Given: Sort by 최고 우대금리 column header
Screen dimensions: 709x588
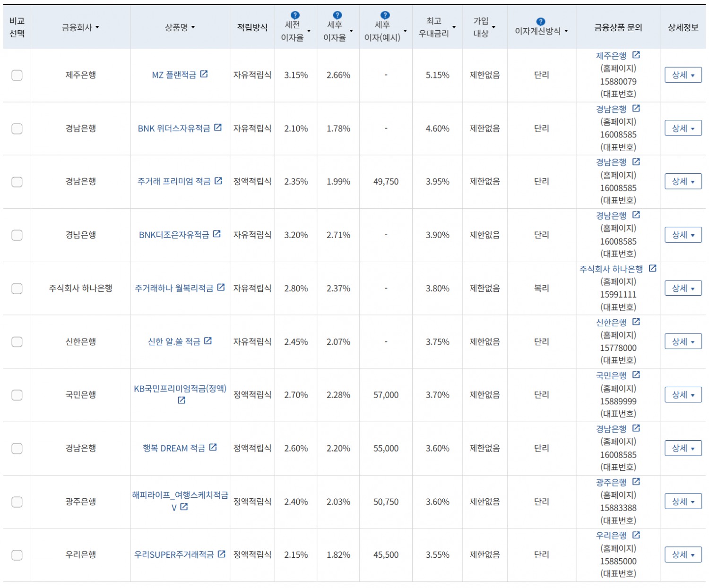Looking at the screenshot, I should [437, 27].
